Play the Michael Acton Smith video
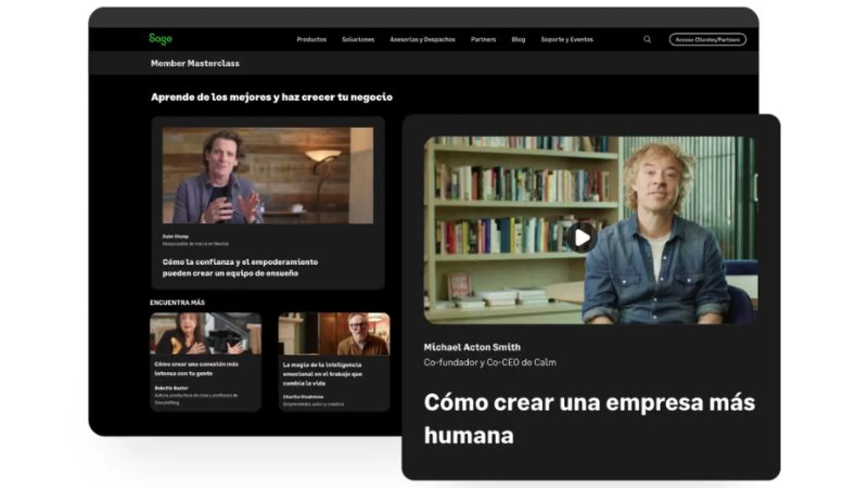868x488 pixels. [x=580, y=237]
